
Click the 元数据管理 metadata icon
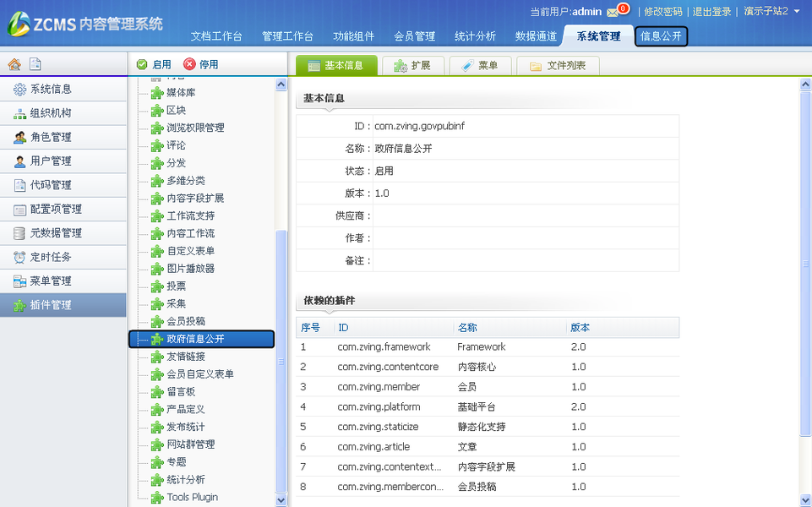point(19,233)
